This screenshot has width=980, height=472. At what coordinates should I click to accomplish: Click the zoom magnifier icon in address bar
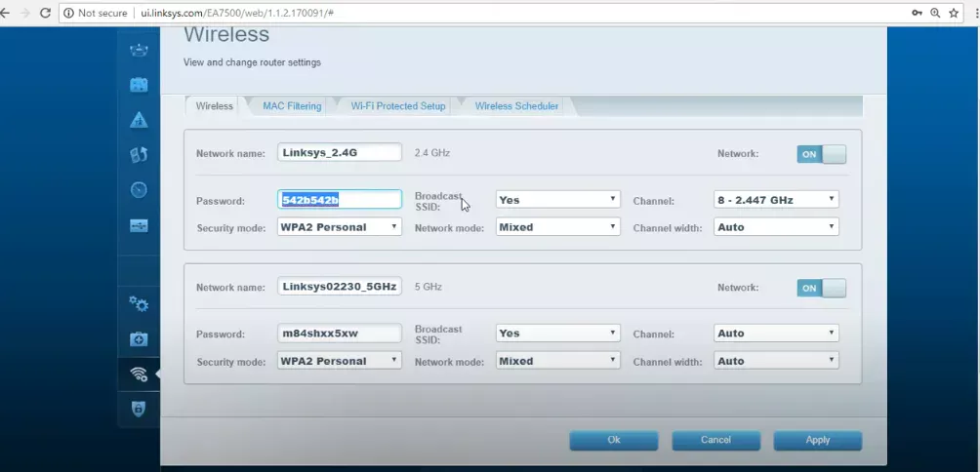935,13
